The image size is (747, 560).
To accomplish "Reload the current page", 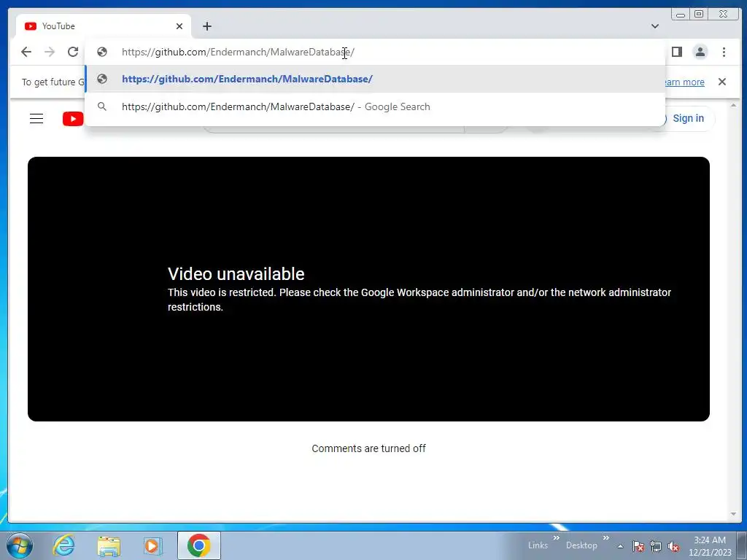I will (x=73, y=52).
